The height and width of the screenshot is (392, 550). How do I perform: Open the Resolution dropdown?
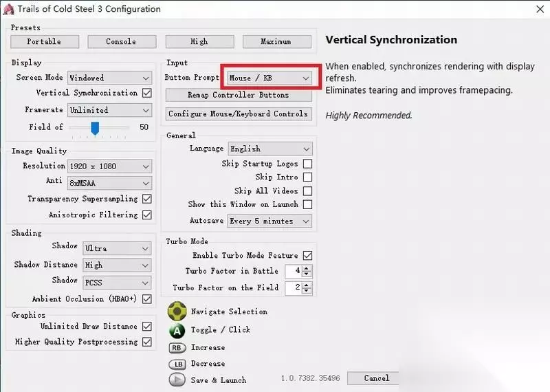click(x=109, y=166)
